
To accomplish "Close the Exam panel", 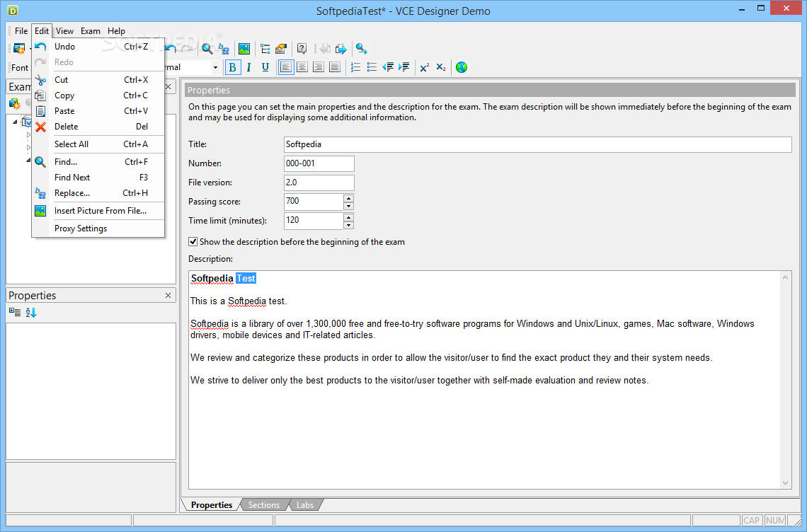I will tap(168, 87).
